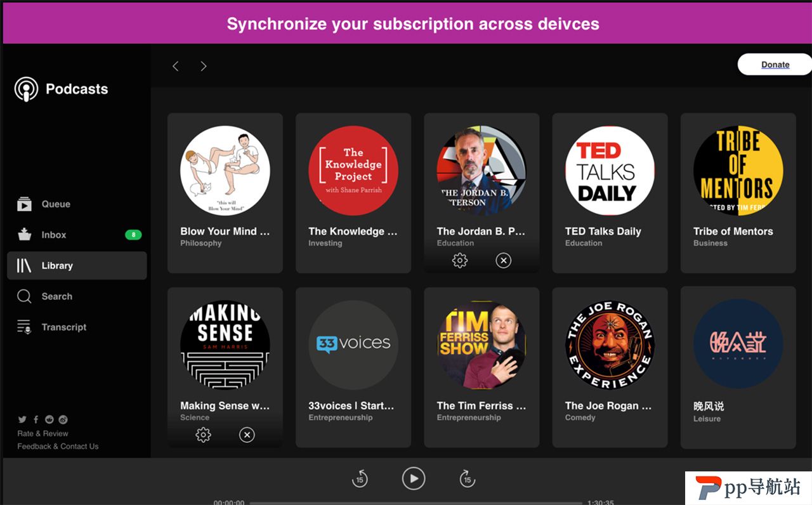Click the 晚风说 title text
This screenshot has width=812, height=505.
pyautogui.click(x=709, y=406)
